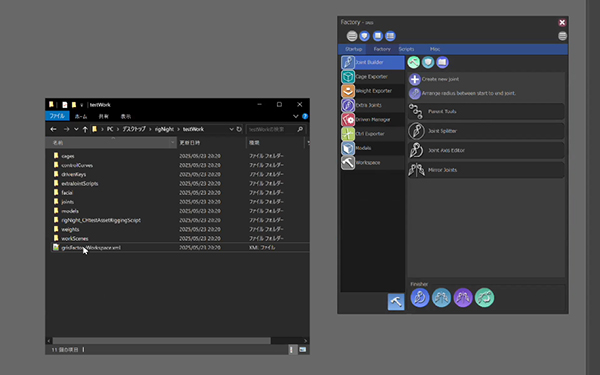Select the Weight Exporter sidebar item
Screen dimensions: 600x375
click(372, 91)
